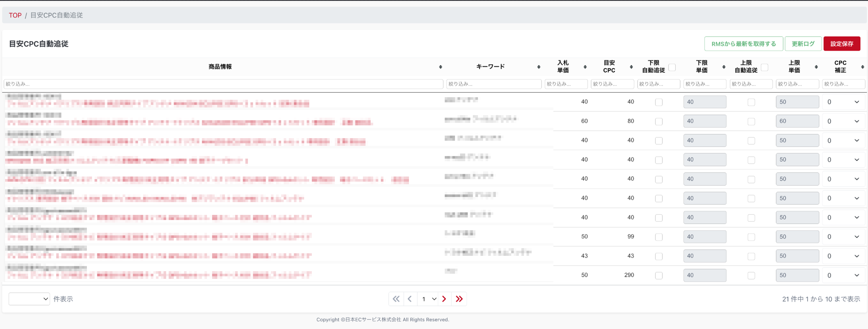Screen dimensions: 868x329
Task: Click the red 設定保存 button
Action: pyautogui.click(x=841, y=44)
